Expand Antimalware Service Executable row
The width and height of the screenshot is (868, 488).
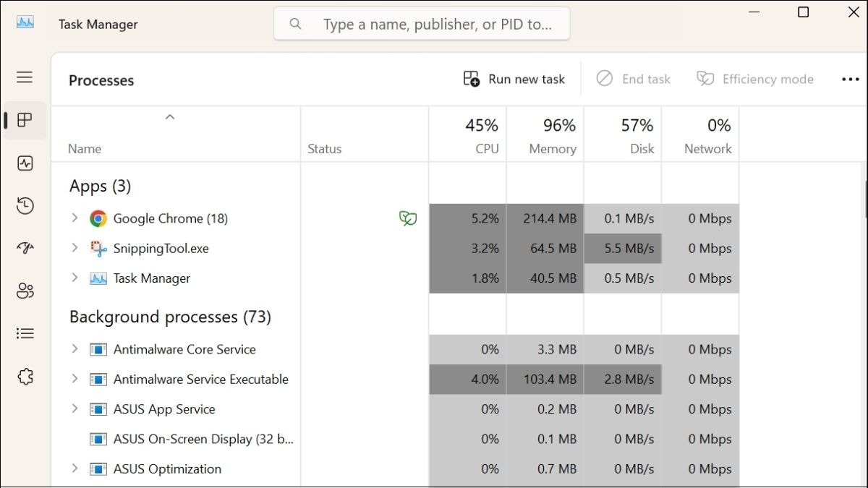[74, 379]
